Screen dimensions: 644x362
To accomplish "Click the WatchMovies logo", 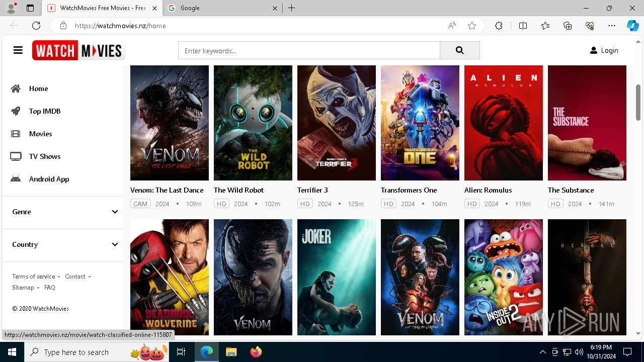I will pyautogui.click(x=78, y=50).
